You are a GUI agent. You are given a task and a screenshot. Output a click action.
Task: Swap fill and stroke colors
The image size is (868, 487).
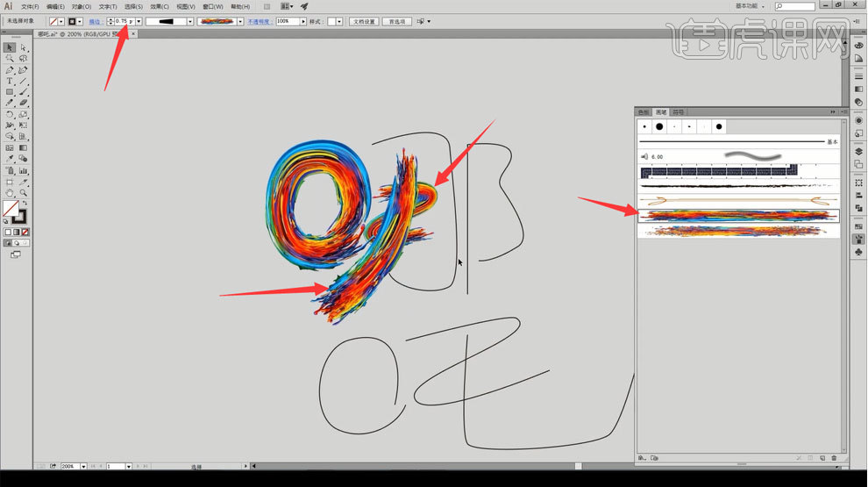coord(25,204)
